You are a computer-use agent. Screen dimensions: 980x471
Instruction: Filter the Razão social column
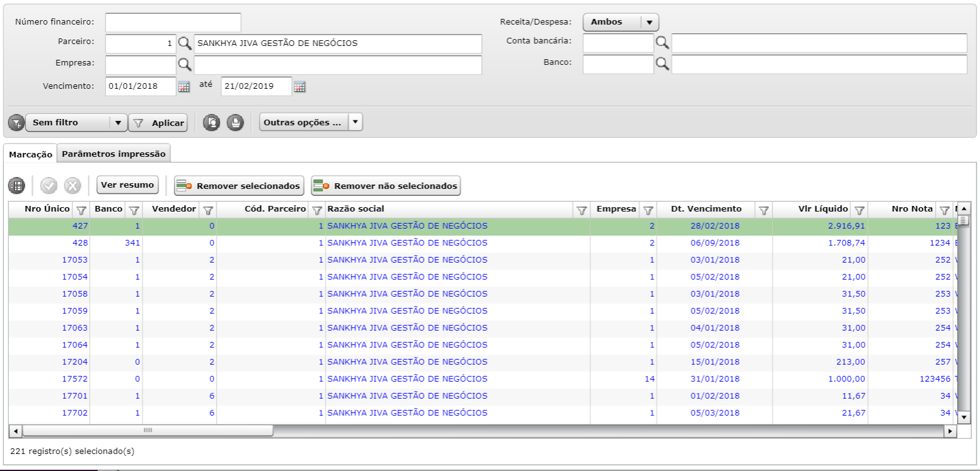point(582,210)
